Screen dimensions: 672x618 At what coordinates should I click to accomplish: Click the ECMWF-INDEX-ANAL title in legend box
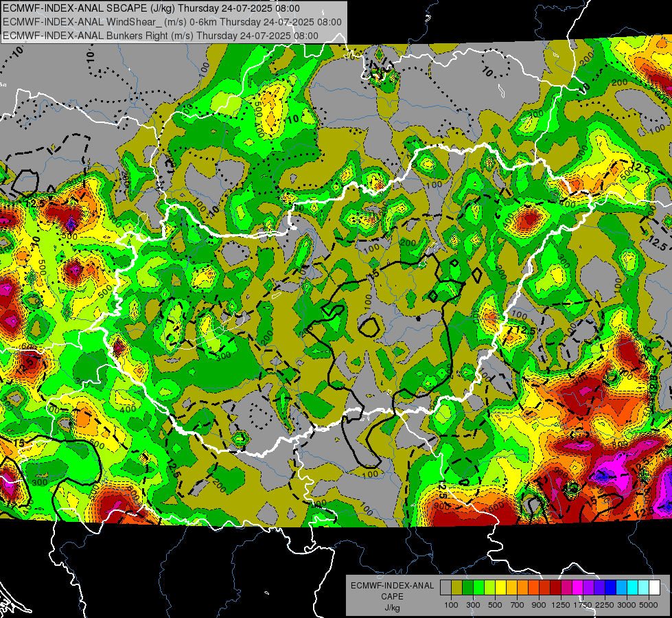tap(392, 586)
